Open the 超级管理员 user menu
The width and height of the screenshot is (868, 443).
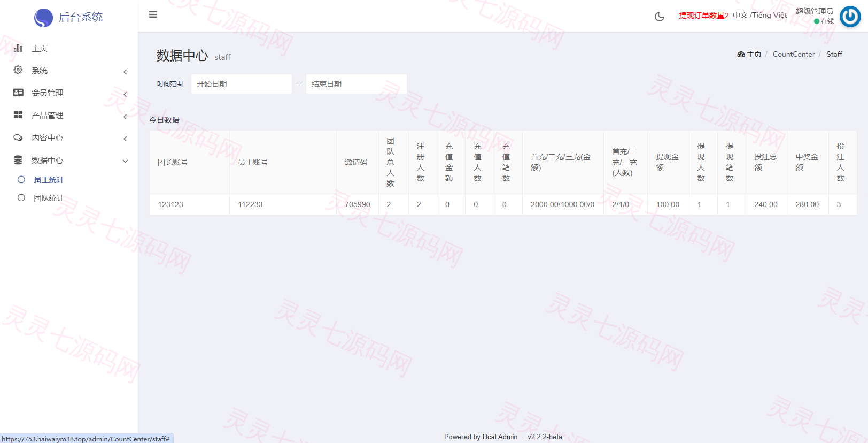click(814, 11)
